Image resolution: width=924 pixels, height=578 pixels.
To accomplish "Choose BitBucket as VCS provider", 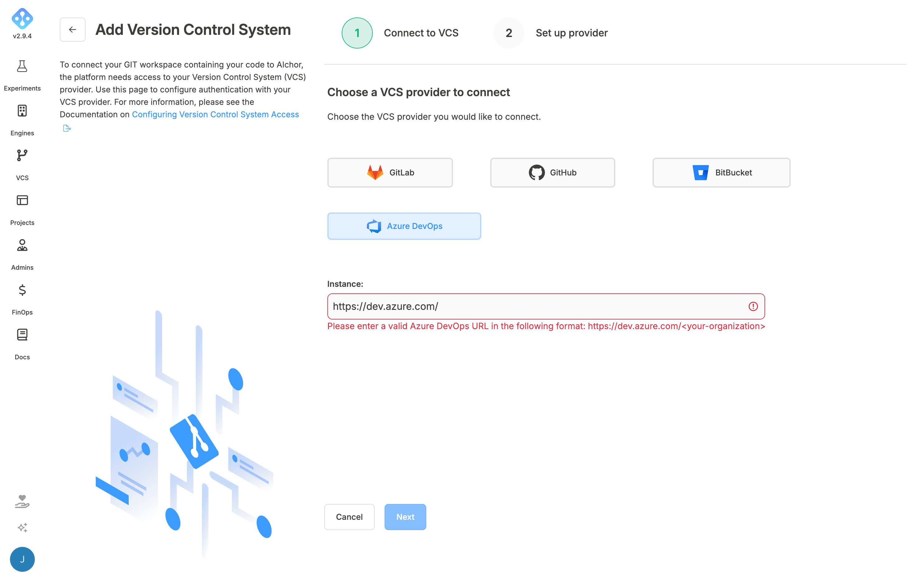I will [721, 172].
